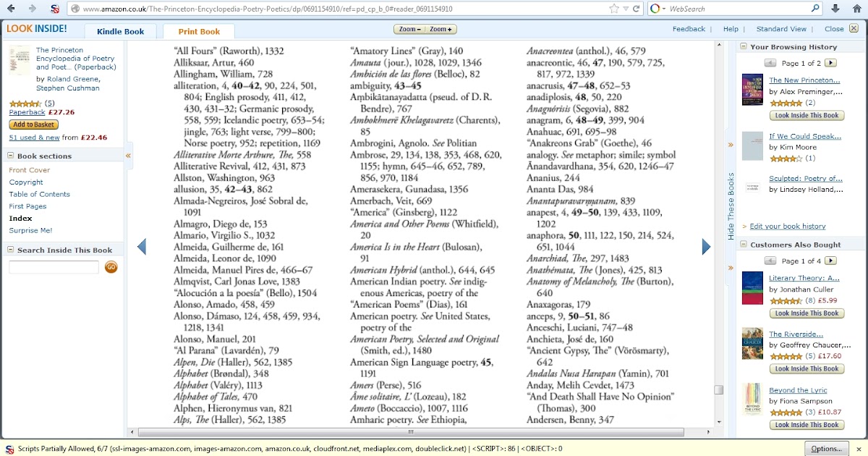This screenshot has width=868, height=456.
Task: Open The New Princeton... book link
Action: [x=805, y=80]
